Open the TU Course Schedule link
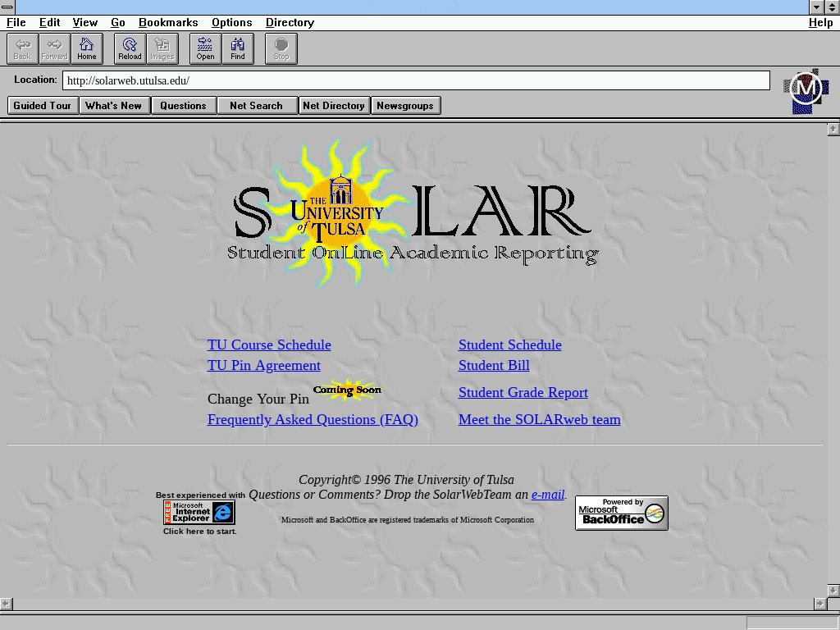 pos(269,345)
